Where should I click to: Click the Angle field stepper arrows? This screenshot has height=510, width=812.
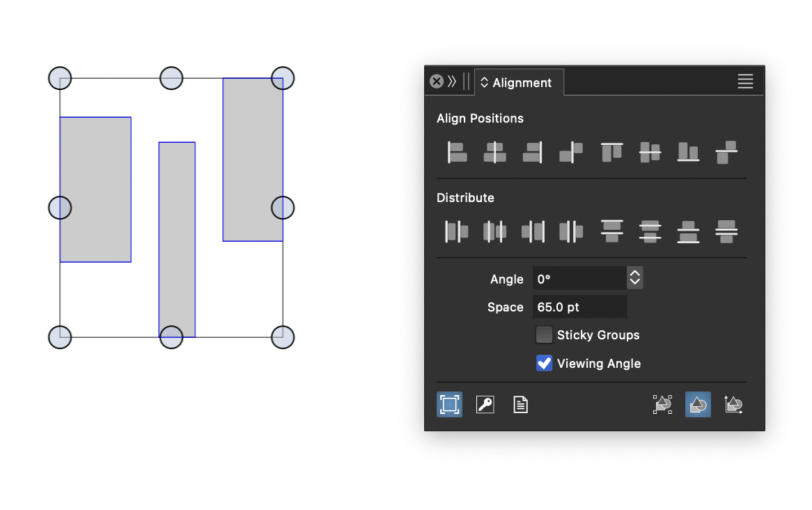[x=634, y=279]
